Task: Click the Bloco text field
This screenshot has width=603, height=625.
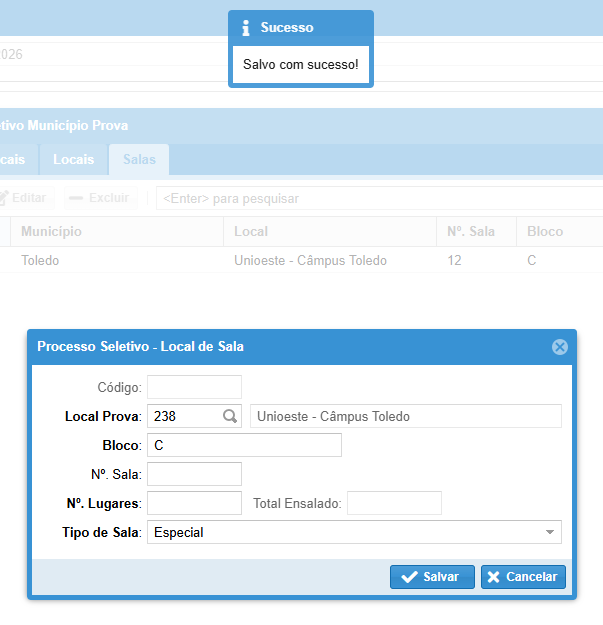Action: pyautogui.click(x=244, y=445)
